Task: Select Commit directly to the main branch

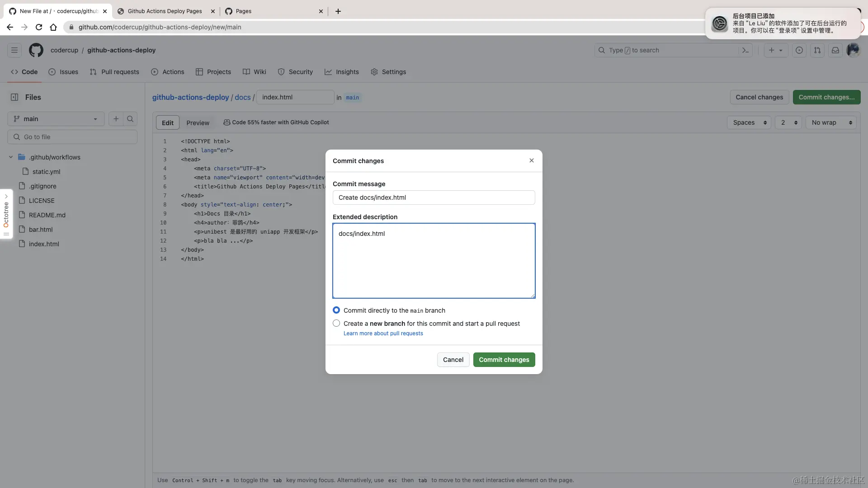Action: (x=336, y=310)
